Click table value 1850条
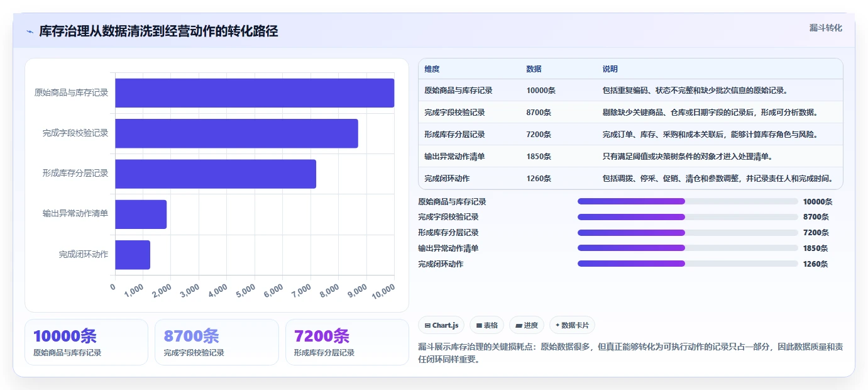The image size is (868, 390). point(539,156)
